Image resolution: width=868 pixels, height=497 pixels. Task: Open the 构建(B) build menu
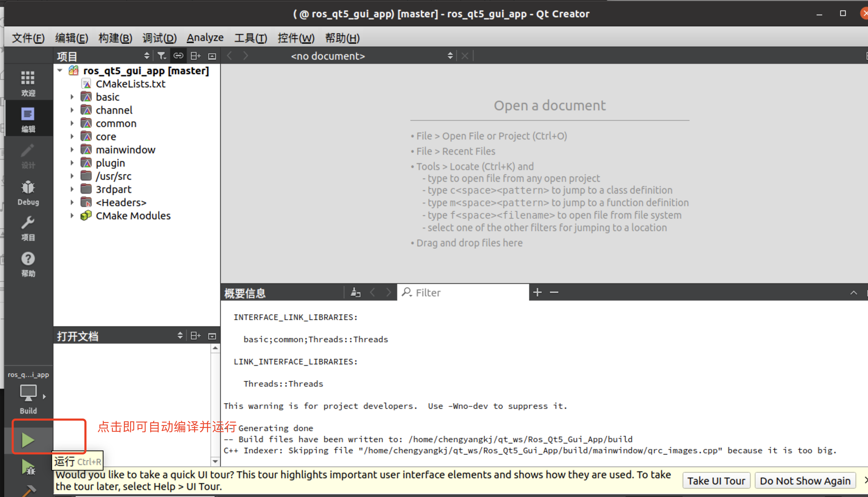coord(115,37)
